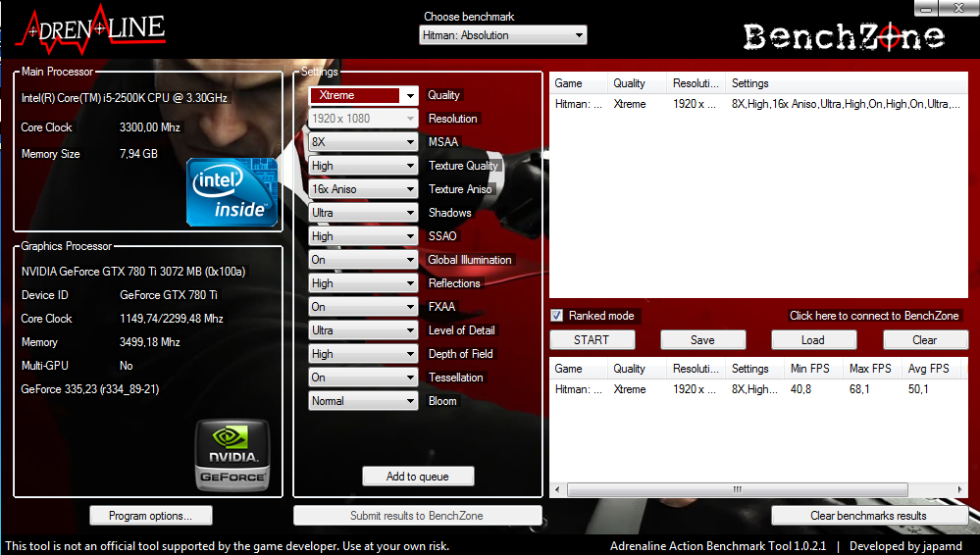The image size is (980, 555).
Task: Expand the Level of Detail dropdown
Action: 363,330
